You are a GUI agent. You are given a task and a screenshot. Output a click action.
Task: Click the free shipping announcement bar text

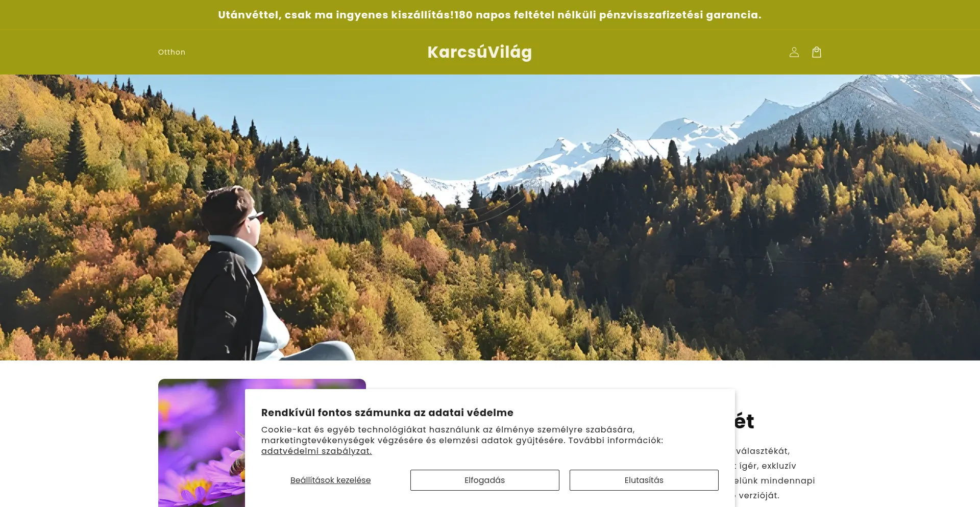click(489, 15)
